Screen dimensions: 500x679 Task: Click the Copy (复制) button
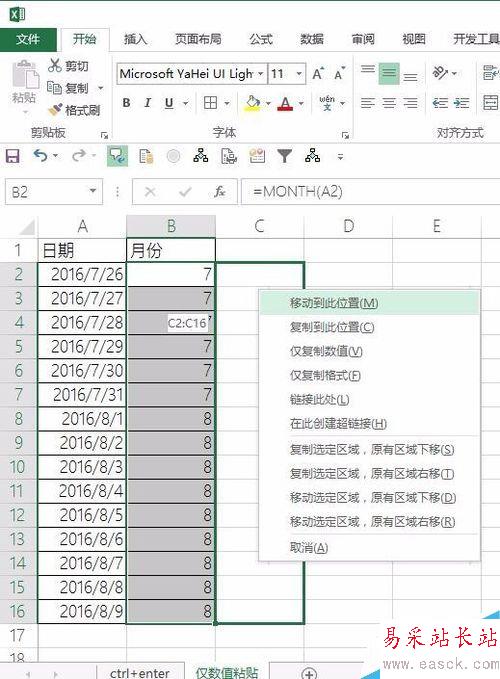coord(68,88)
